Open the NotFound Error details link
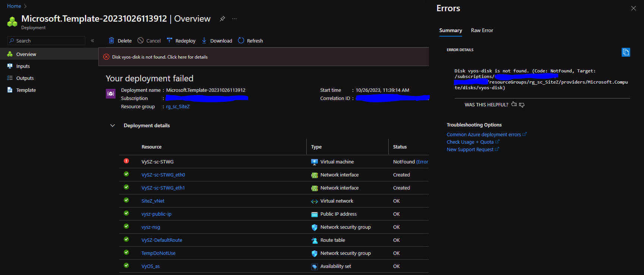Viewport: 644px width, 275px height. (x=422, y=162)
